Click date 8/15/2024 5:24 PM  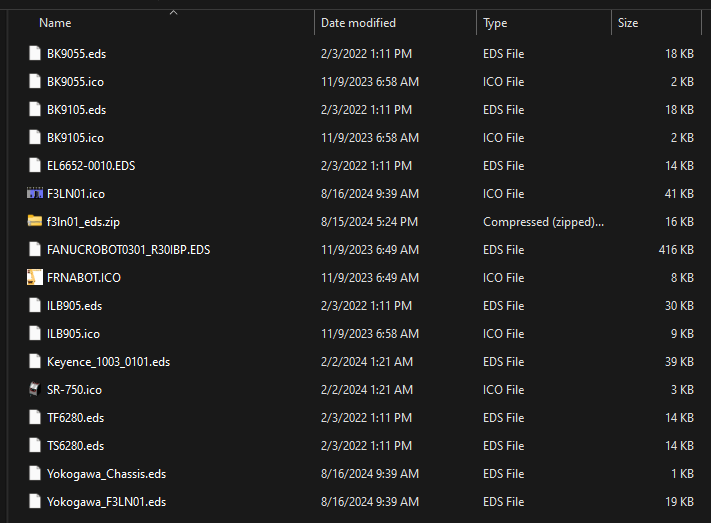click(x=370, y=222)
